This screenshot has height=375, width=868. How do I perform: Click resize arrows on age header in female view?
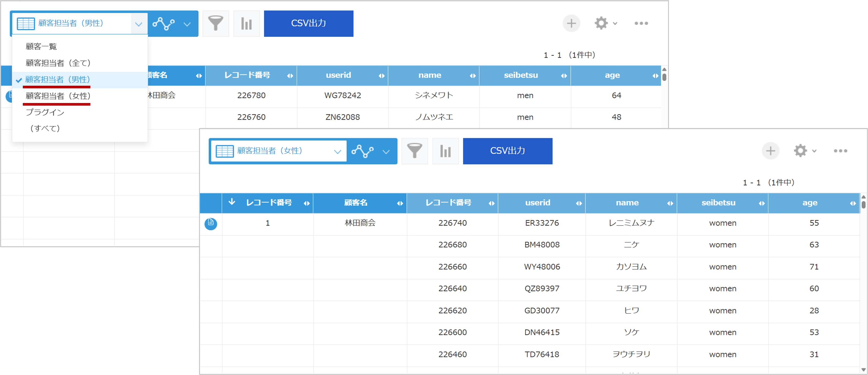[x=853, y=203]
